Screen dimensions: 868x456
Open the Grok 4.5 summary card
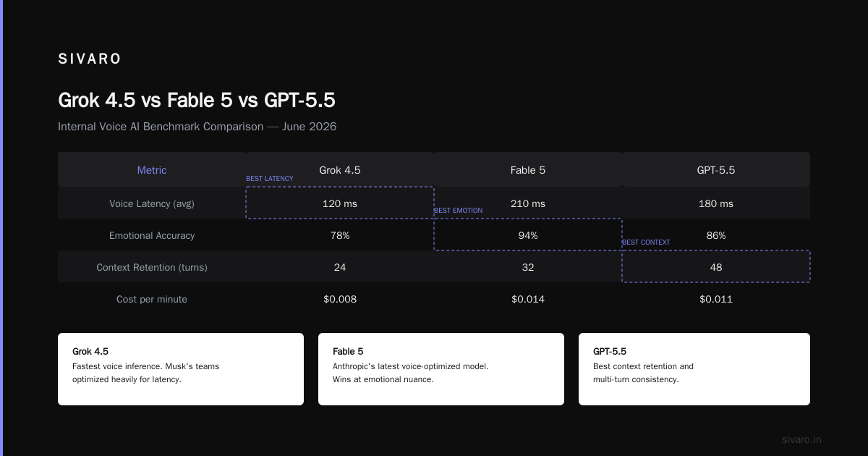pos(181,369)
